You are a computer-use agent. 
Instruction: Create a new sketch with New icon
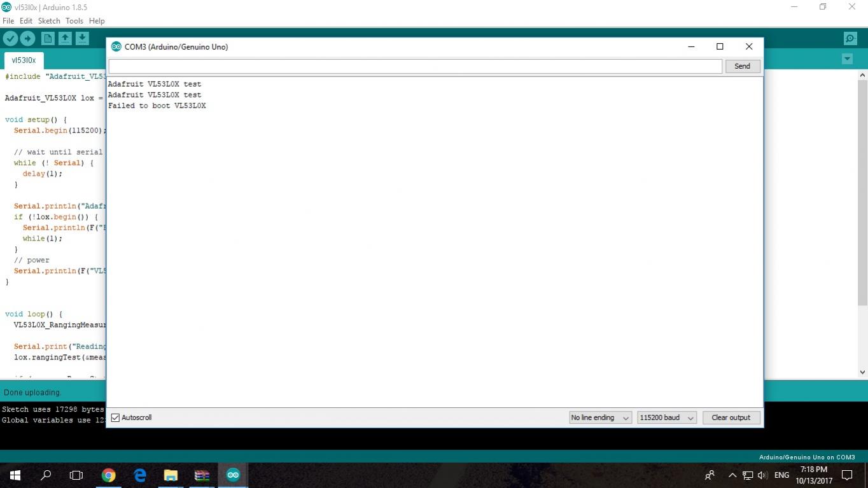coord(48,39)
